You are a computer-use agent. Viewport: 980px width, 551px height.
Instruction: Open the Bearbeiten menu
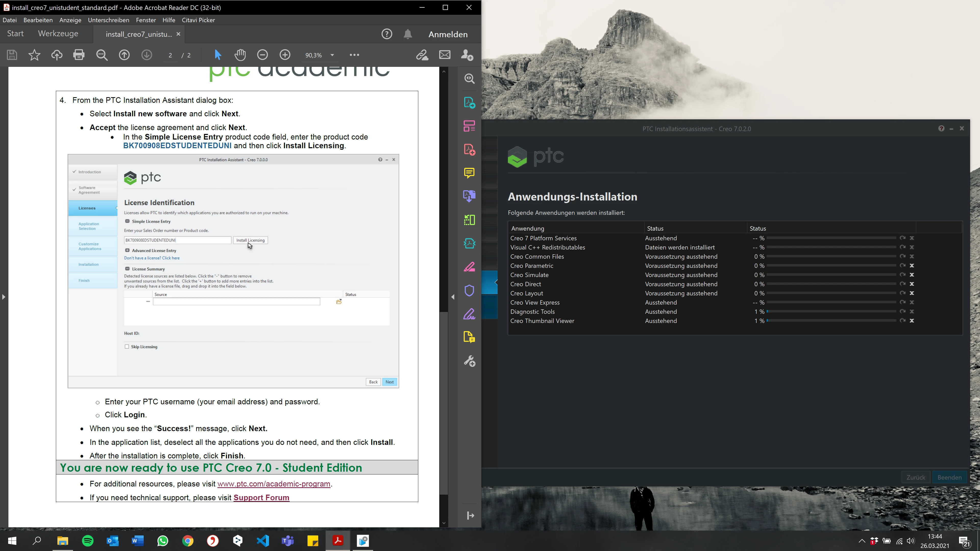point(38,20)
